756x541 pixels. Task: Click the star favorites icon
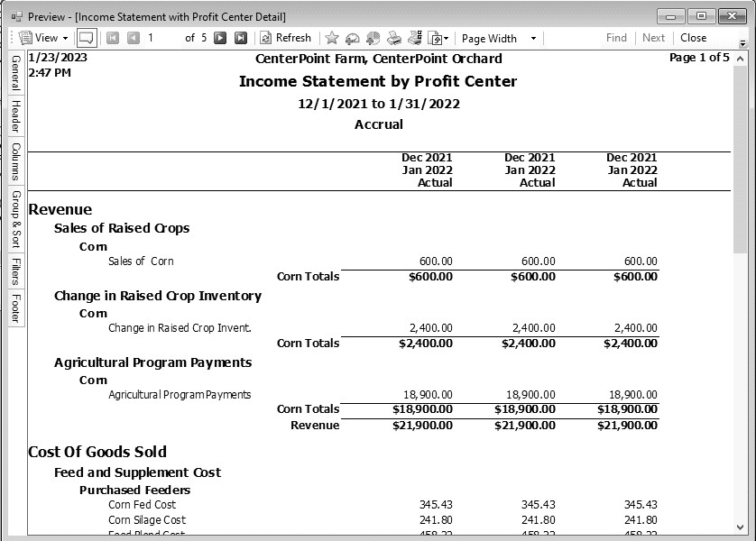pos(331,38)
